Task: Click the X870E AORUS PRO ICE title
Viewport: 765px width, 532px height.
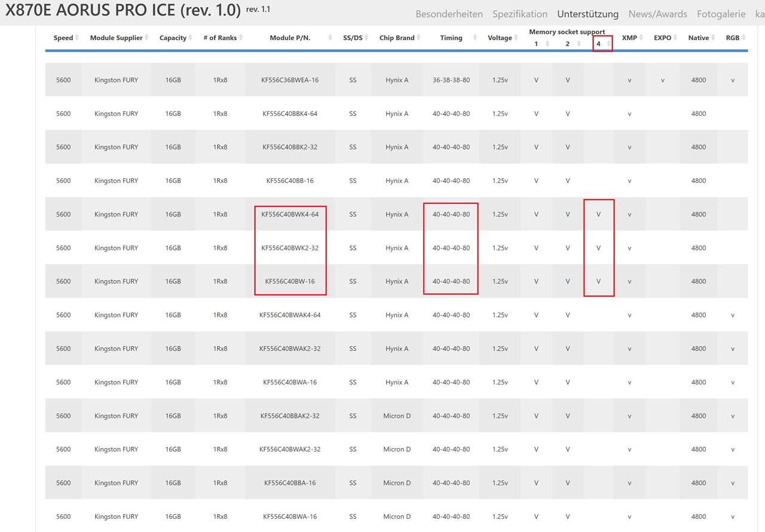Action: 123,11
